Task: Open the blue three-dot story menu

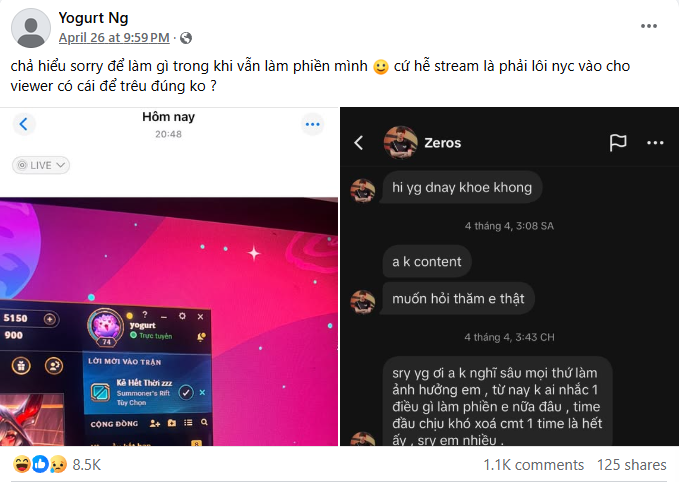Action: (x=312, y=124)
